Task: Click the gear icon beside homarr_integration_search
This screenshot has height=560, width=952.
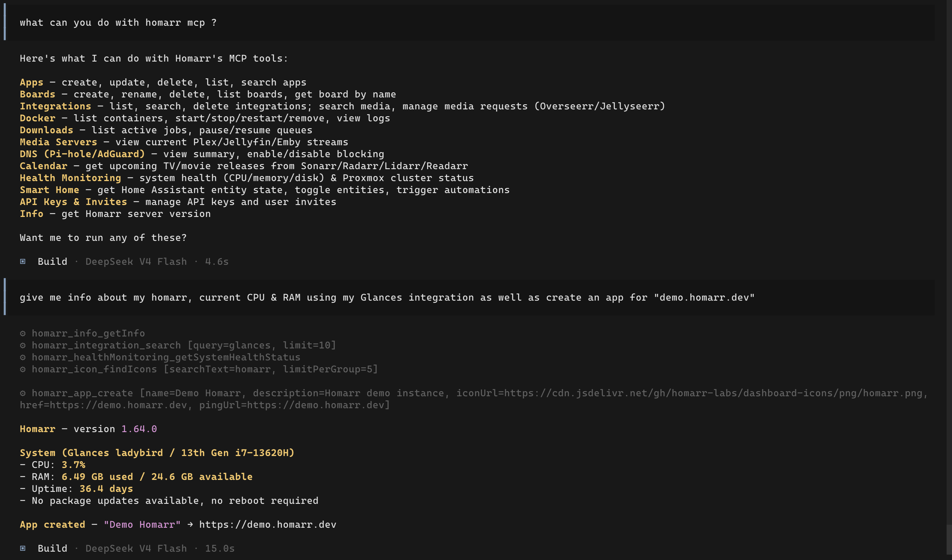Action: 23,345
